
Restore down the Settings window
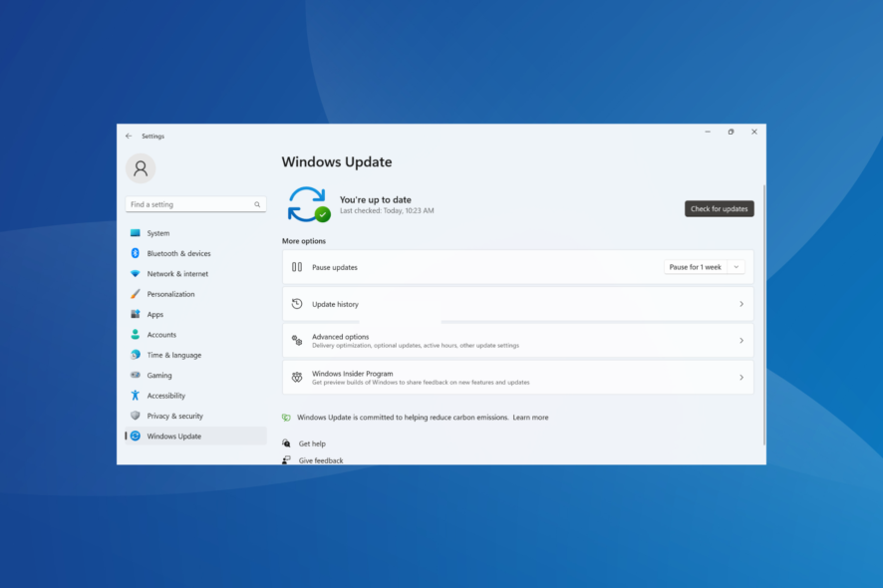tap(731, 132)
